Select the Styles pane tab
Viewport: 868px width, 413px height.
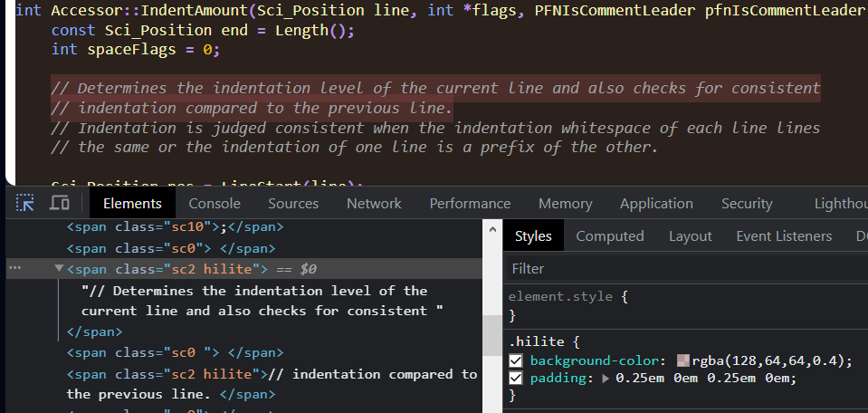point(533,236)
